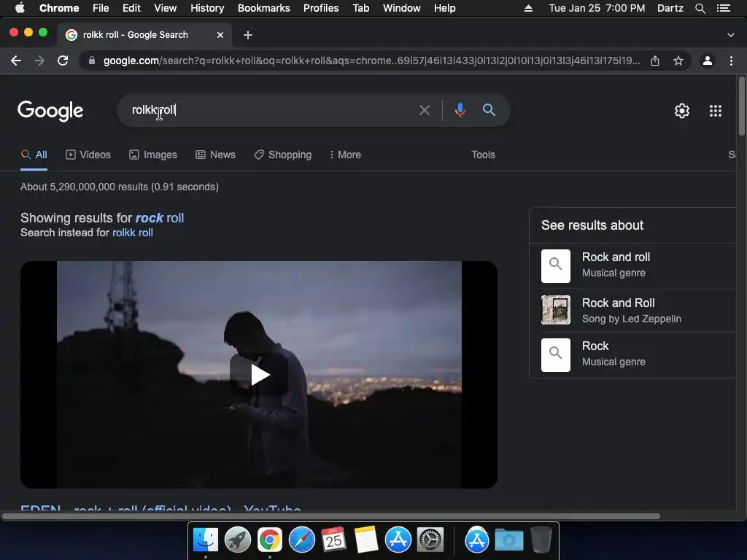This screenshot has height=560, width=747.
Task: Open Finder in the Dock
Action: [205, 540]
